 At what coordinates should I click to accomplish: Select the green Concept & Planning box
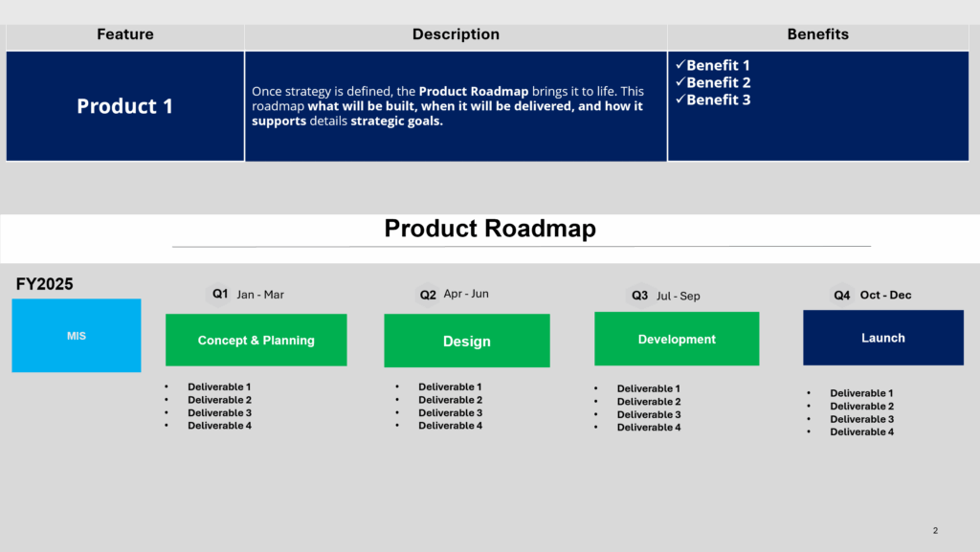click(x=256, y=340)
